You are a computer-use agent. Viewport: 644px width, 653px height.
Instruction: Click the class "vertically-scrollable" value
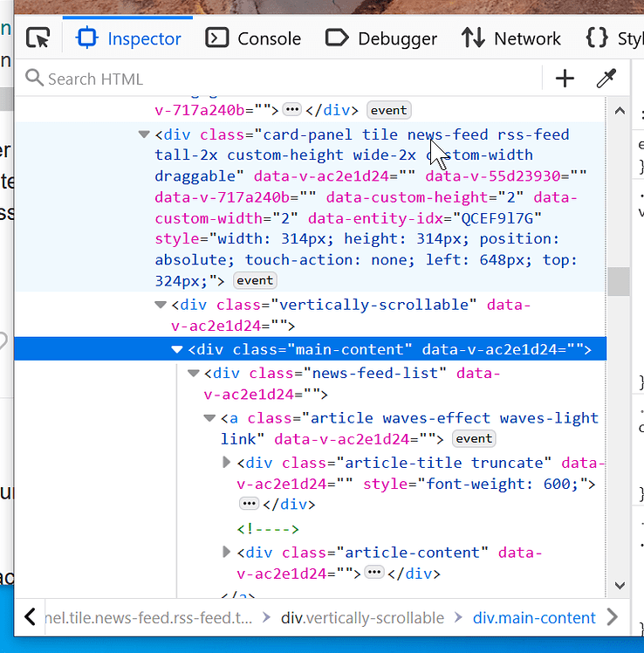tap(373, 305)
